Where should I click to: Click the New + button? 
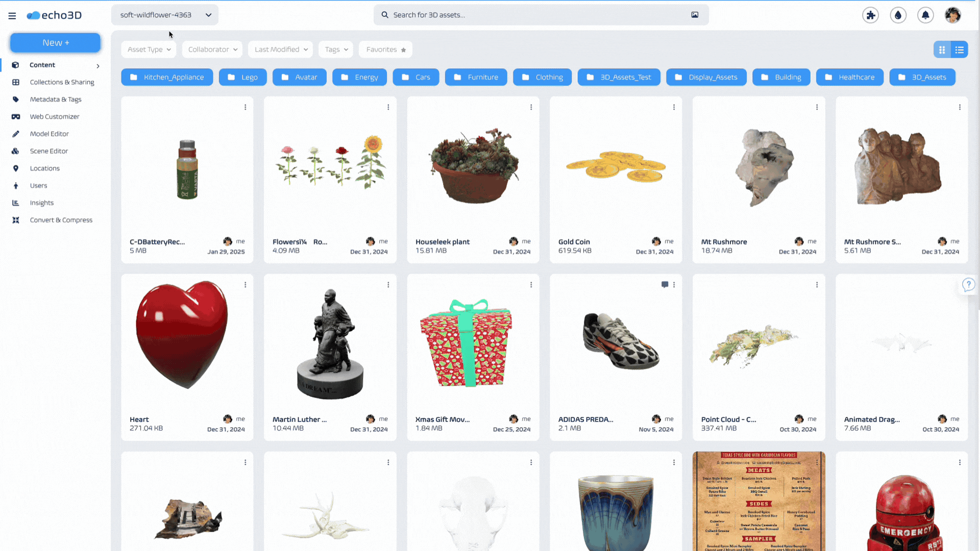(55, 42)
